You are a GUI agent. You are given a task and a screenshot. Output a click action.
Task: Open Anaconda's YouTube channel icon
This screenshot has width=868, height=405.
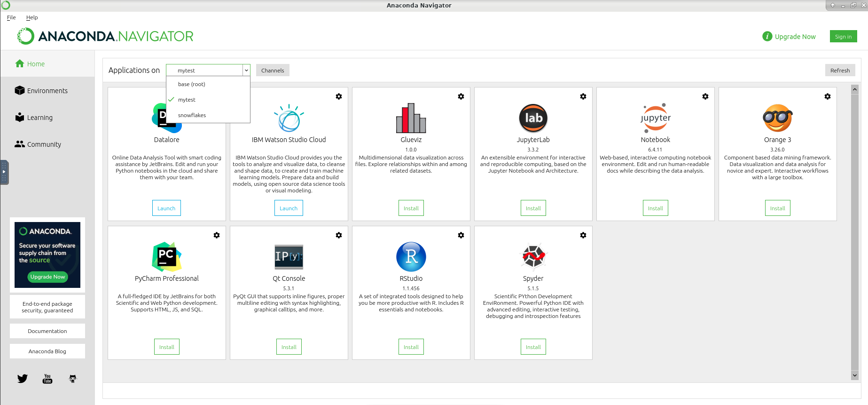(47, 379)
